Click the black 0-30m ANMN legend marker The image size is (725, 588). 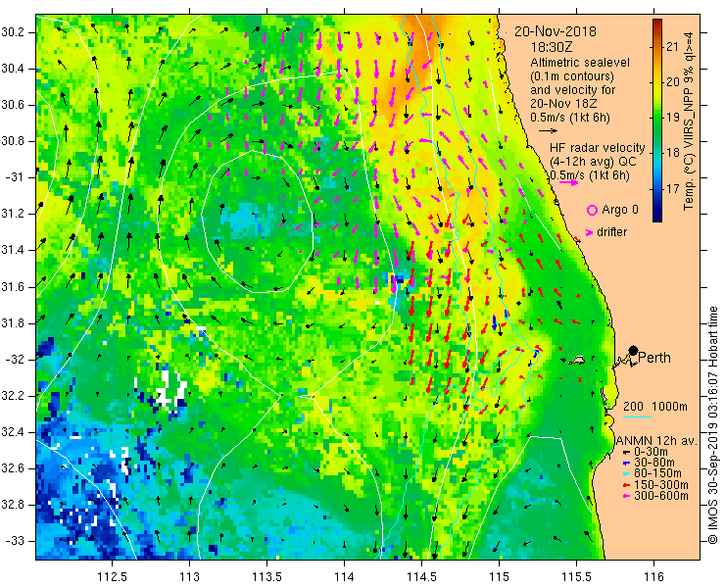point(626,452)
